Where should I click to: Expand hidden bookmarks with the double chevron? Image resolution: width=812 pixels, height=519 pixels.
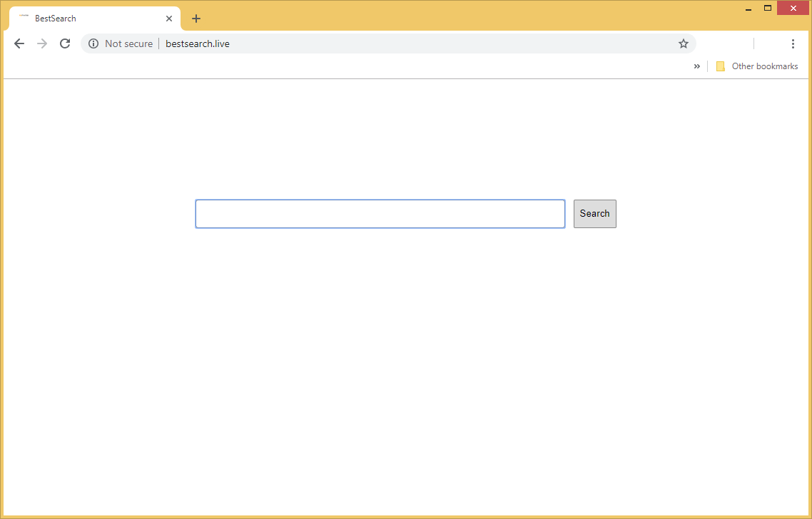tap(696, 66)
